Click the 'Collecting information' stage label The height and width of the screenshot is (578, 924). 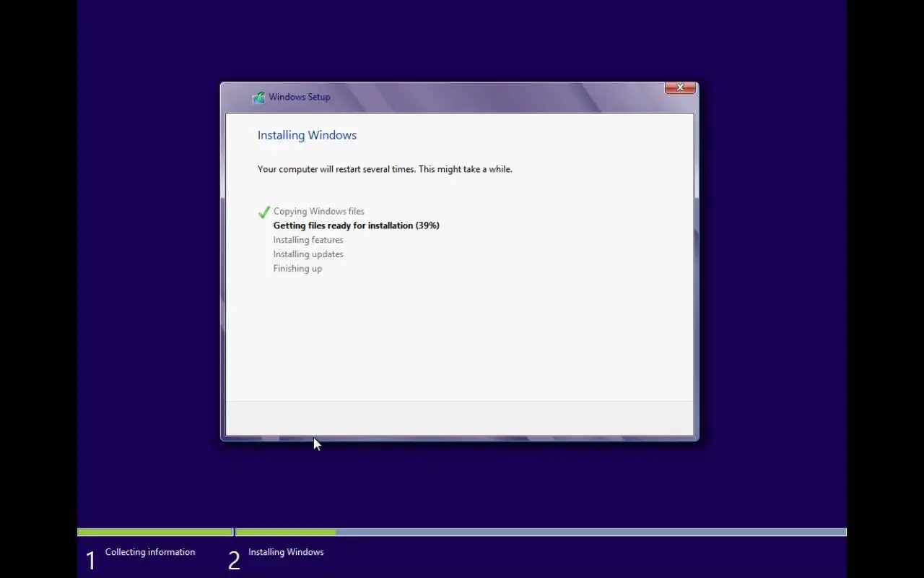coord(150,552)
